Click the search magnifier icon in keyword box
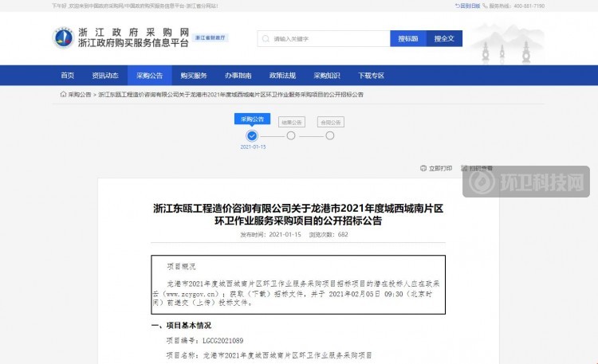598x364 pixels. [x=266, y=39]
